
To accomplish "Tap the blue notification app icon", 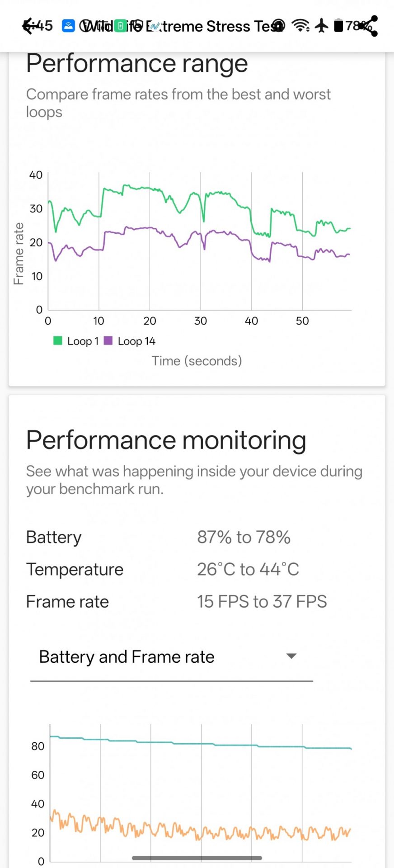I will pos(68,26).
